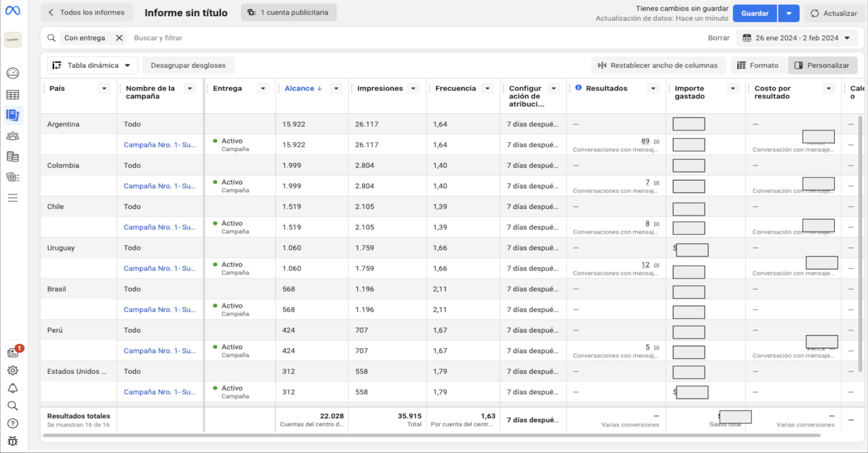This screenshot has height=453, width=868.
Task: Remove the Con entrega filter chip
Action: [119, 38]
